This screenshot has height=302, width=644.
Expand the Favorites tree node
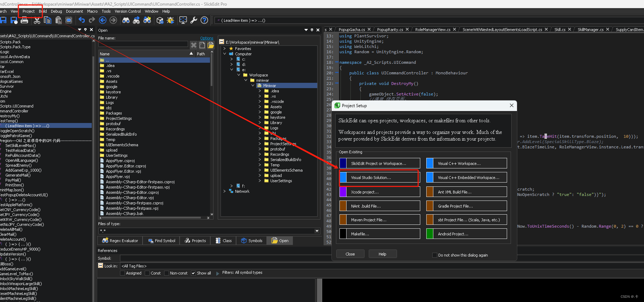pos(224,49)
